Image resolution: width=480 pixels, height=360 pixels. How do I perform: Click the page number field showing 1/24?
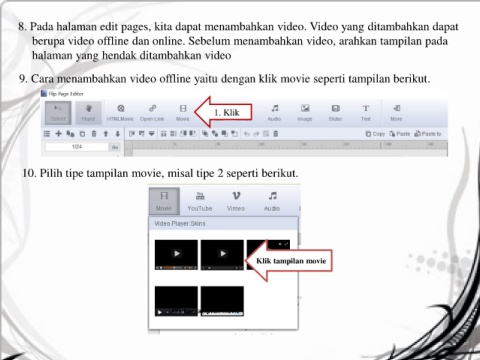click(x=77, y=147)
